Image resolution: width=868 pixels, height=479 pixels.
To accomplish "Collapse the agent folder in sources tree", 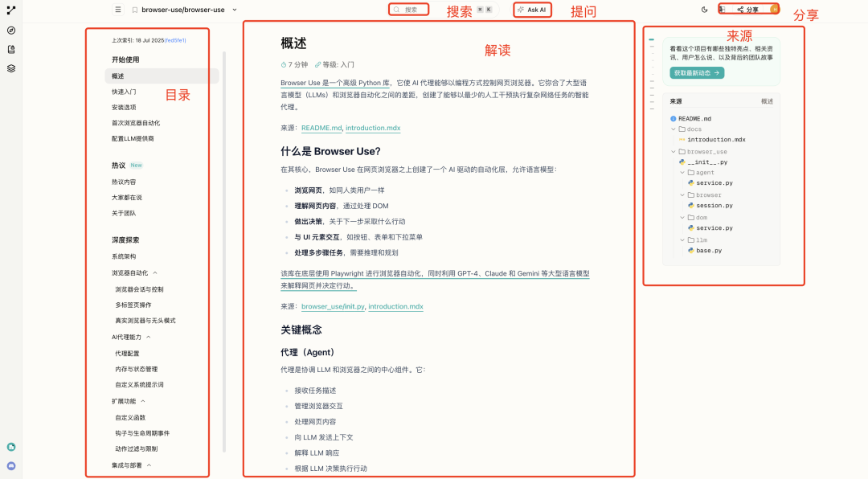I will [682, 173].
